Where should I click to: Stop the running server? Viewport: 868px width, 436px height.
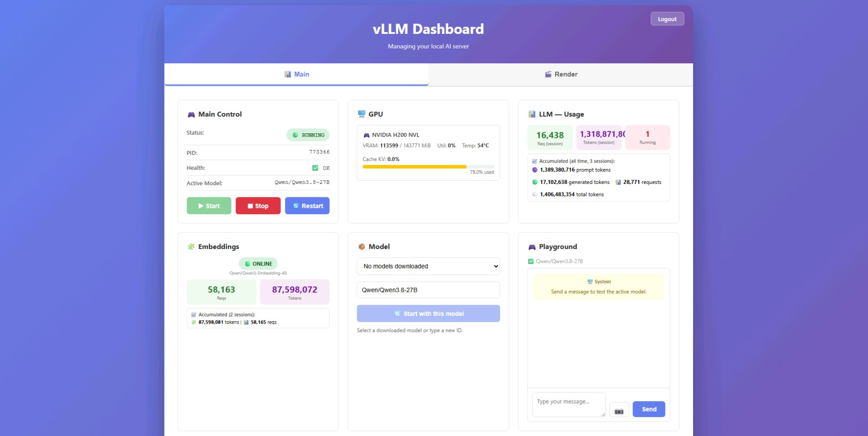[258, 206]
